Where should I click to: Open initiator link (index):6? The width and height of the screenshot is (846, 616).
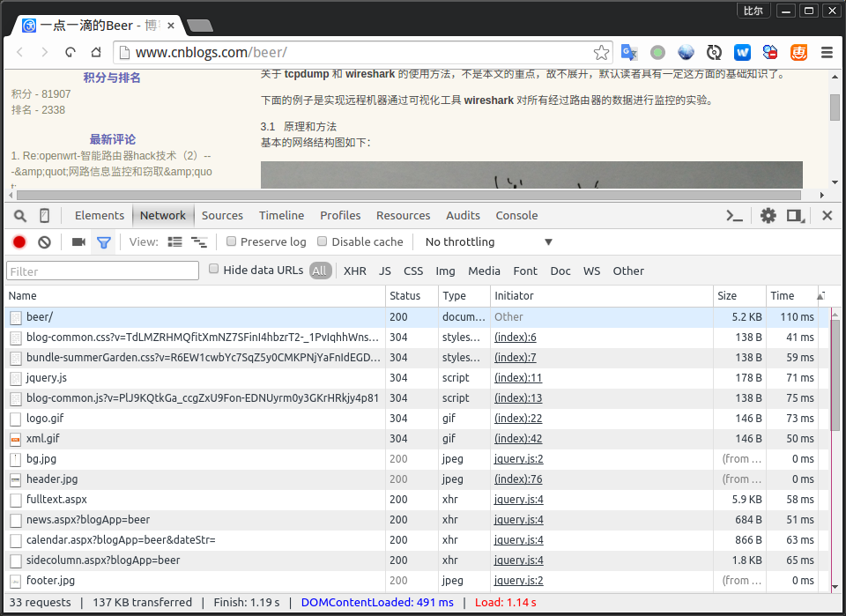516,338
